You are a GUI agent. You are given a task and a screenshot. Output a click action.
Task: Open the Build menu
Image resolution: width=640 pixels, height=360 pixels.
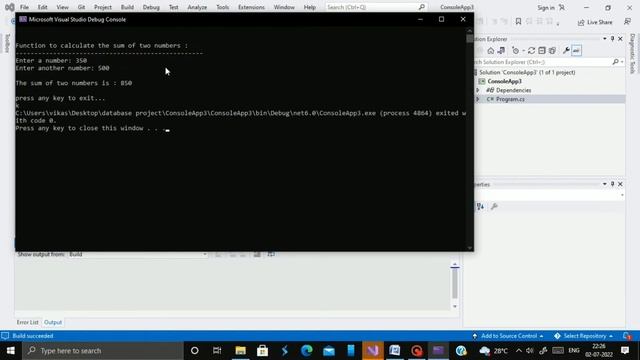[127, 7]
